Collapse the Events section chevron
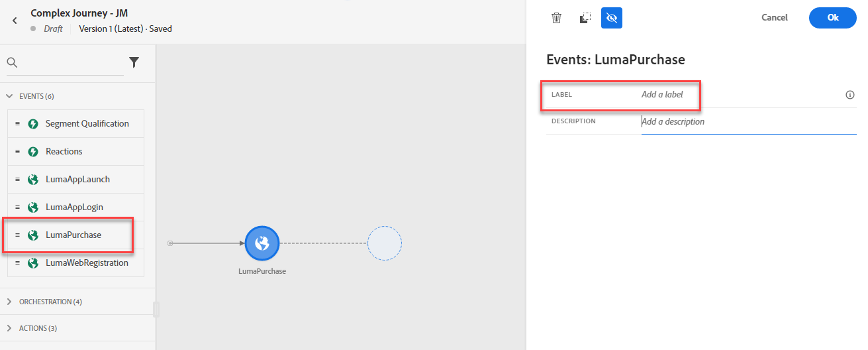 9,96
